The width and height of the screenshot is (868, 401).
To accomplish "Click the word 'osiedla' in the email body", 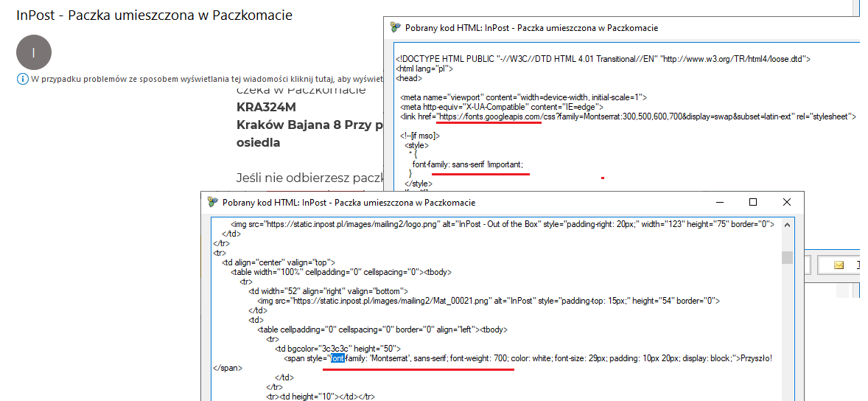I will pyautogui.click(x=258, y=142).
